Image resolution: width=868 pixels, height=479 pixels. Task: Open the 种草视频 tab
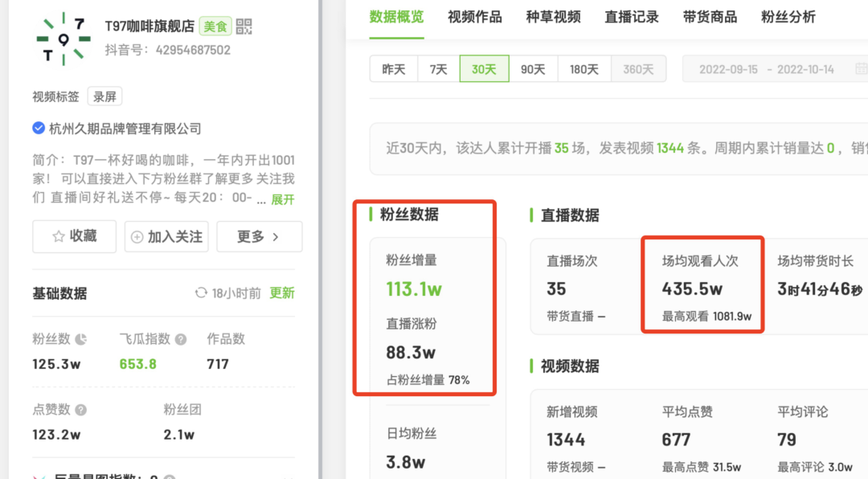click(553, 17)
